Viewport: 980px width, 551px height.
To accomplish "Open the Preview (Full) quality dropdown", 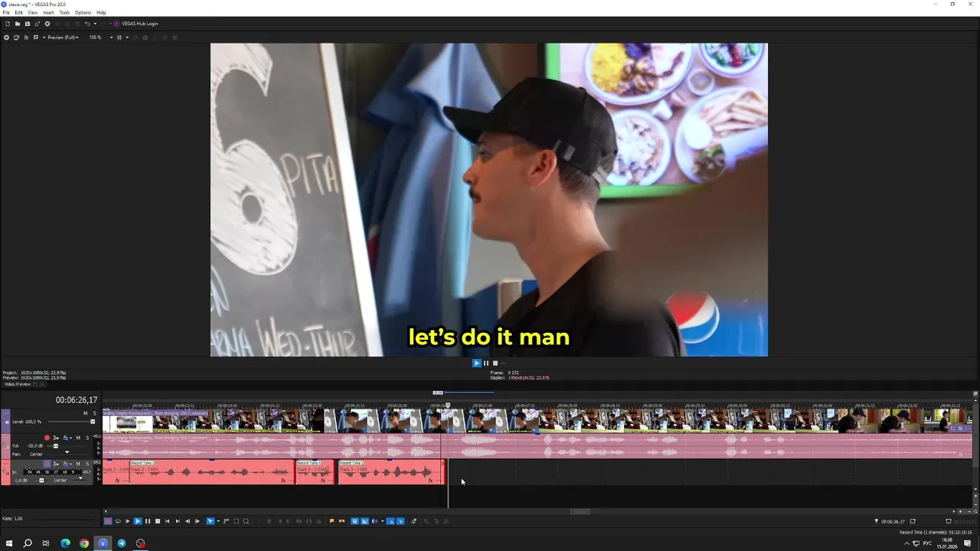I will pos(61,37).
